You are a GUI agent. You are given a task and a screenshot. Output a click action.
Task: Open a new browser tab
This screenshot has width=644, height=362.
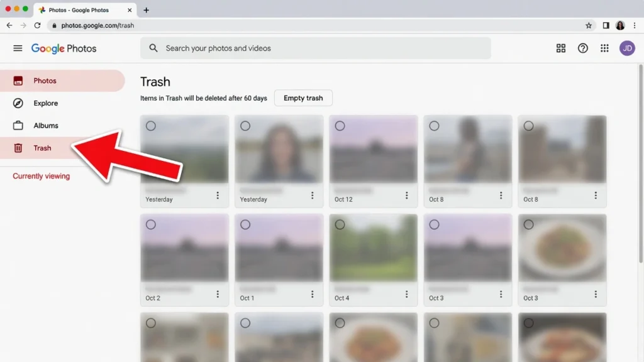pyautogui.click(x=146, y=10)
